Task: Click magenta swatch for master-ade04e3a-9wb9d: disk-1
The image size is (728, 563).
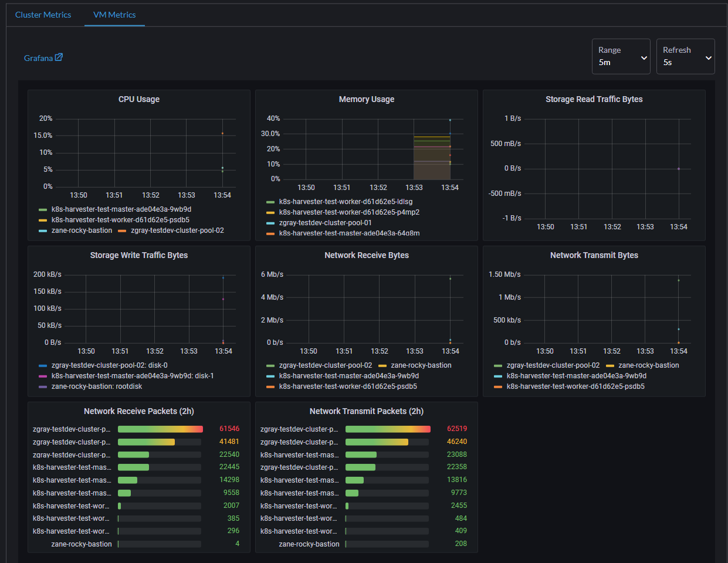Action: coord(43,377)
